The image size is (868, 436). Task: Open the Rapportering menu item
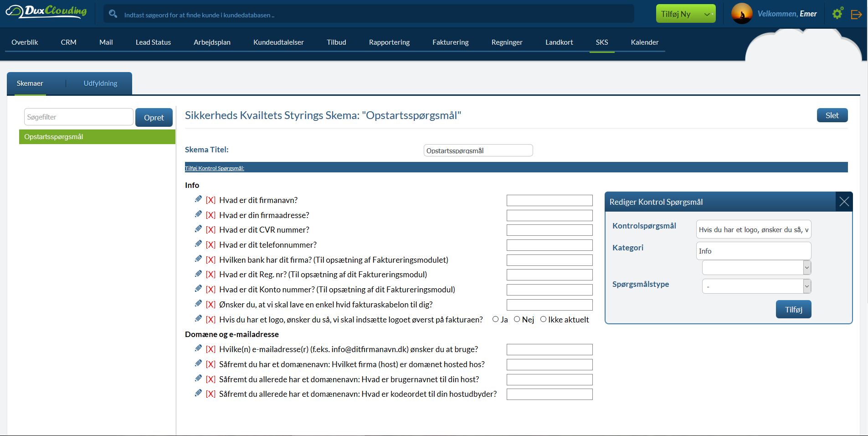pos(389,42)
